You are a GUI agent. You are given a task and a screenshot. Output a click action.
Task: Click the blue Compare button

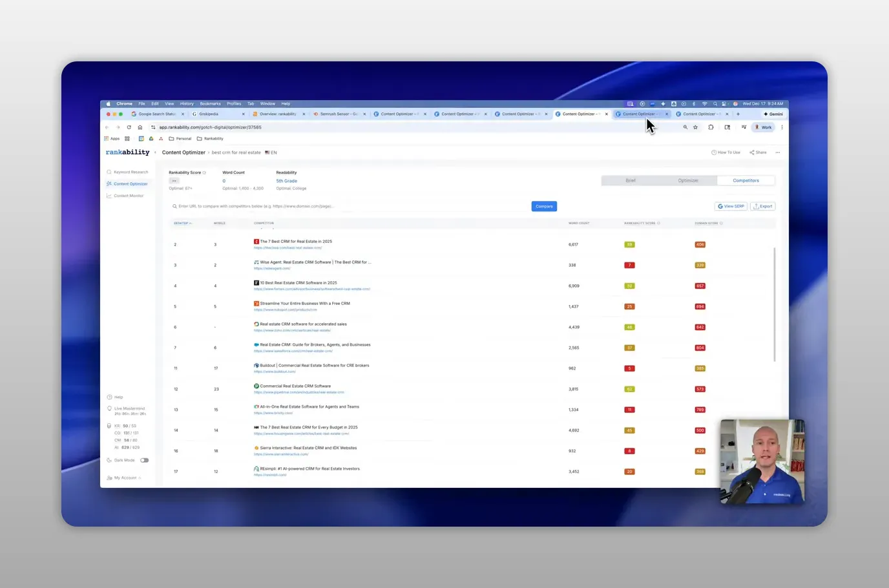[544, 206]
